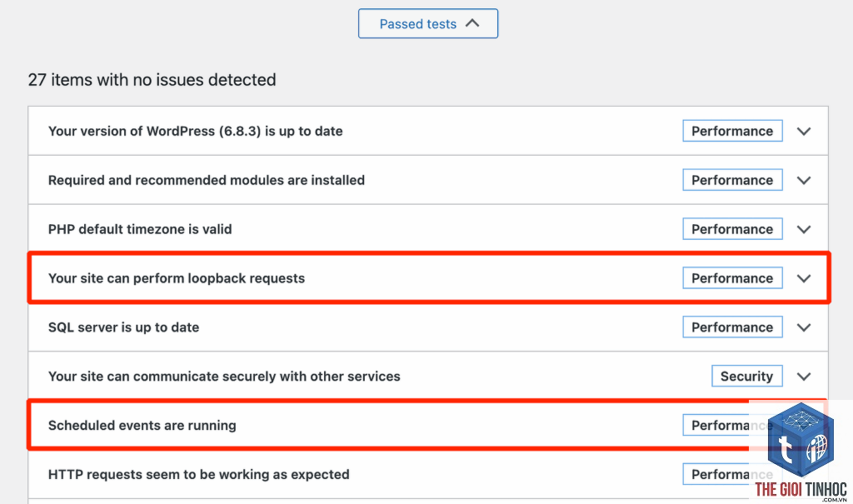Expand Required and recommended modules row chevron
The width and height of the screenshot is (853, 504).
click(x=804, y=180)
